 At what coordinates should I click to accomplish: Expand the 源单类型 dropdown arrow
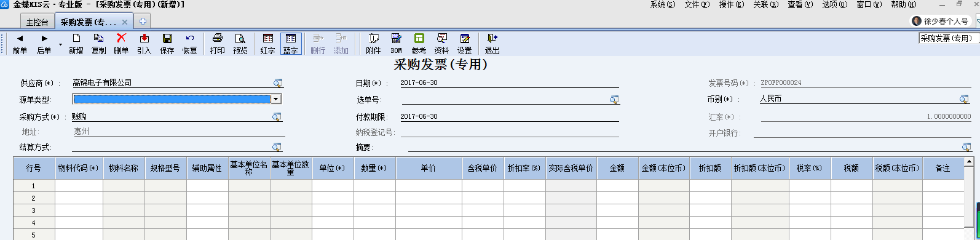[x=276, y=99]
